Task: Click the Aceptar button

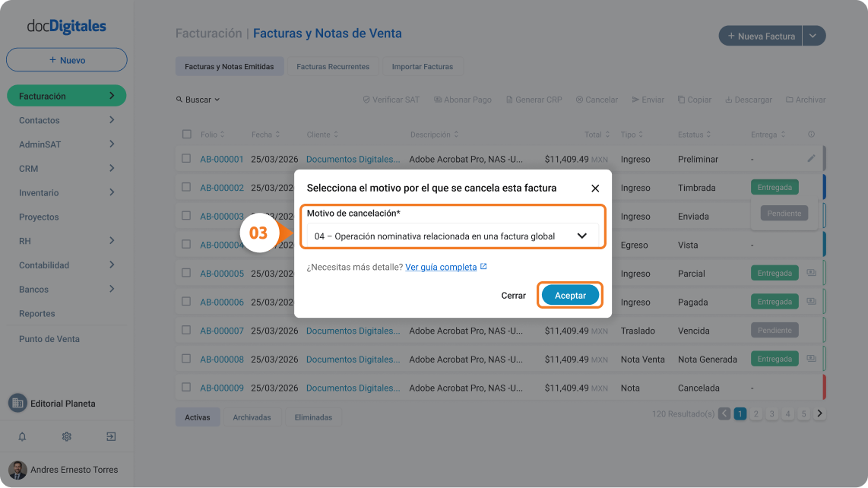Action: [x=570, y=295]
